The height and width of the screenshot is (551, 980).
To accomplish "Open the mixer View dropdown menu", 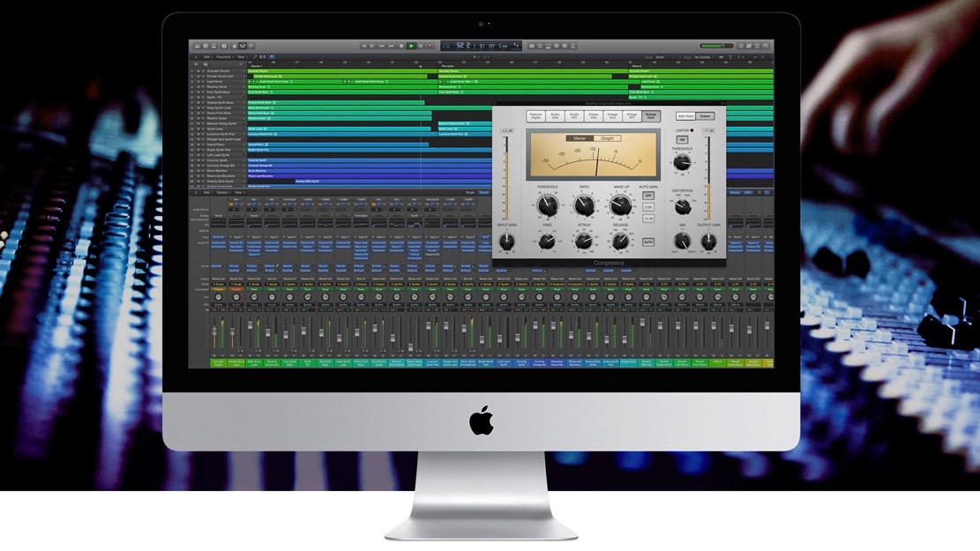I will pos(241,191).
